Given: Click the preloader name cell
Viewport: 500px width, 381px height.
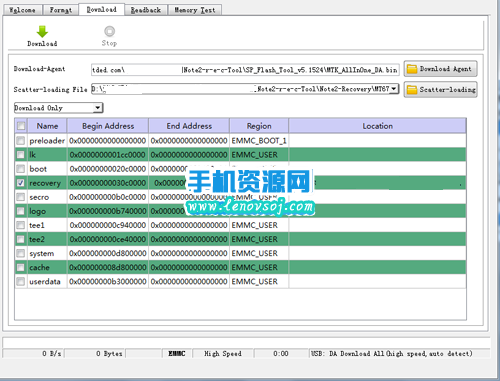Looking at the screenshot, I should pyautogui.click(x=47, y=141).
